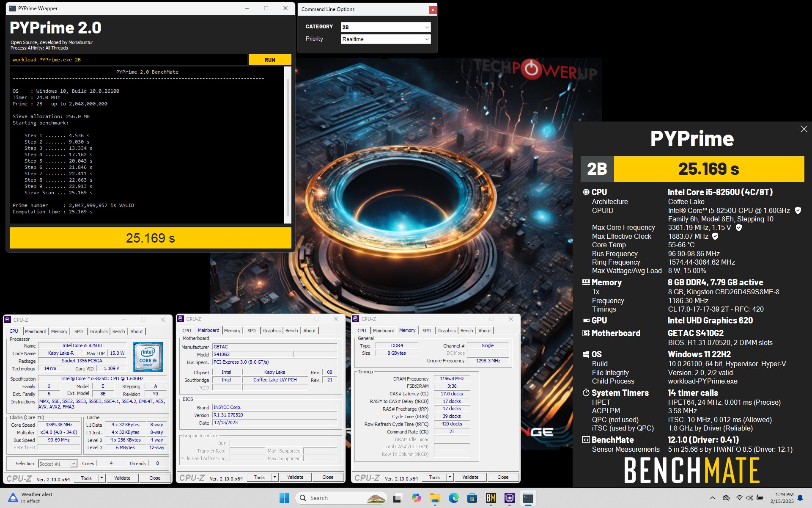Click the OneDrive cloud tray icon
The width and height of the screenshot is (812, 508).
click(x=726, y=498)
